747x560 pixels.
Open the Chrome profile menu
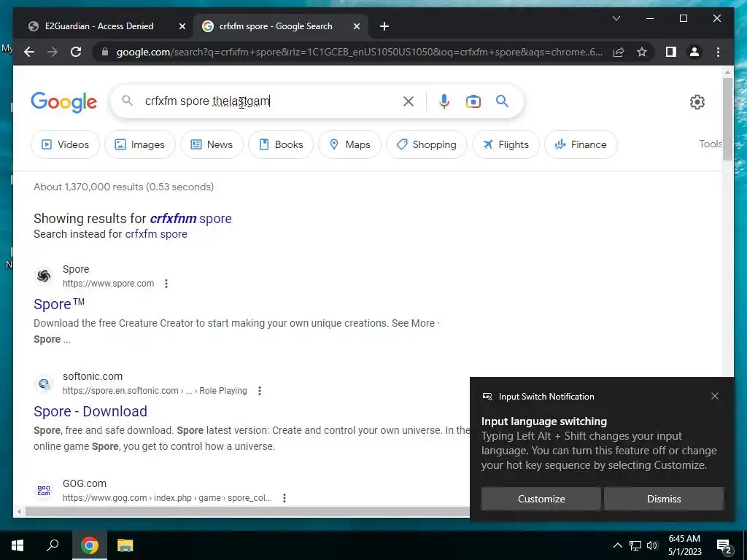[x=694, y=52]
